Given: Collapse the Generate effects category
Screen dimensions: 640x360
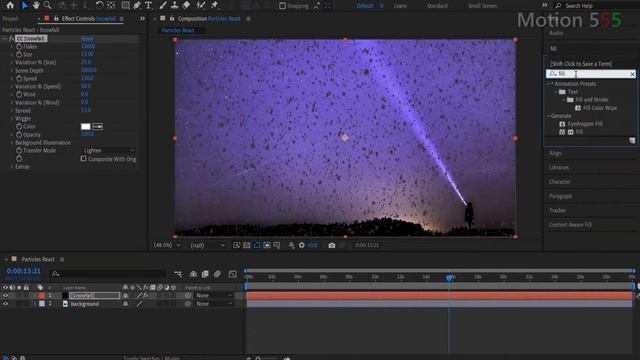Looking at the screenshot, I should (x=549, y=116).
